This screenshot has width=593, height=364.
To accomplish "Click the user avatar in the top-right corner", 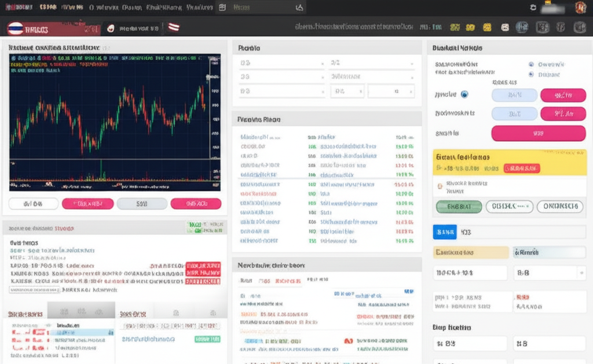I will click(x=580, y=7).
